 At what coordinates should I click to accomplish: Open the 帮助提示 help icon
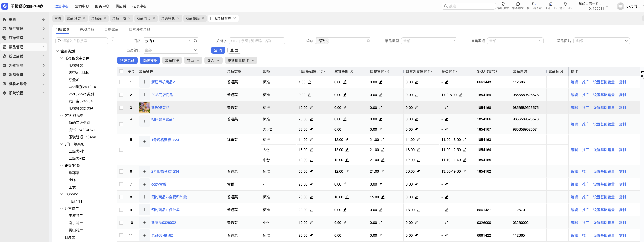503,4
